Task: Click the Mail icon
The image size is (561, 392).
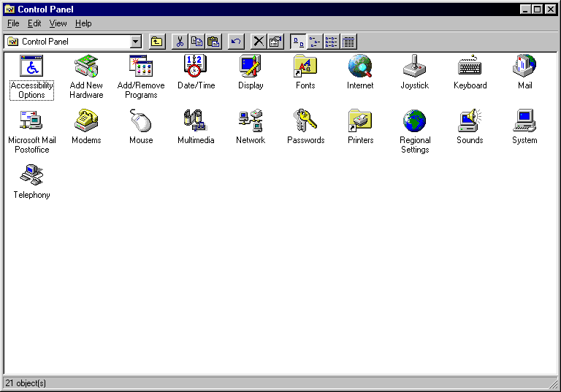Action: coord(524,66)
